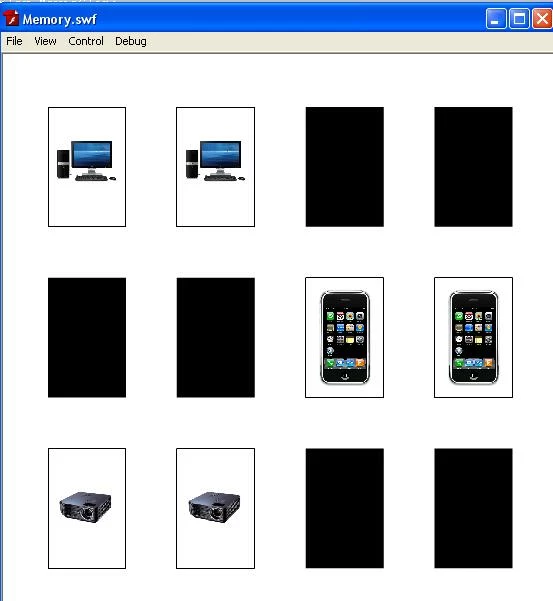Flip the fourth face-down card in bottom row
Screen dimensions: 553x601
tap(473, 508)
